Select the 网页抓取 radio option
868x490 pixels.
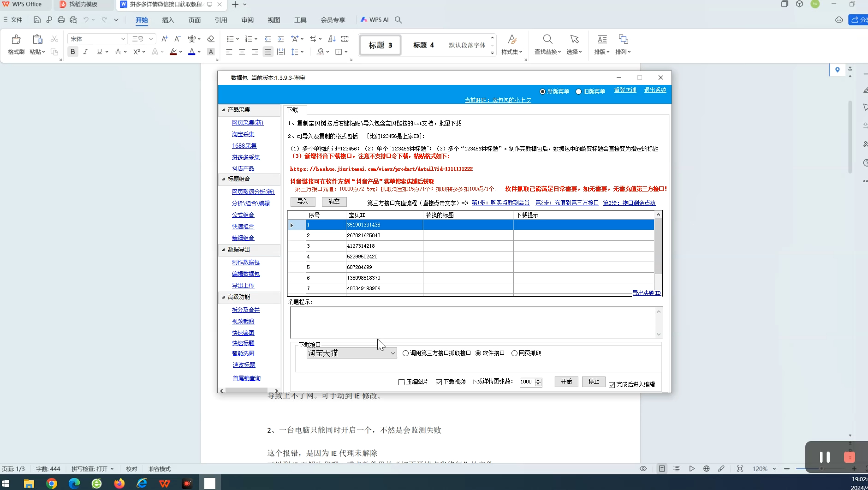[514, 353]
